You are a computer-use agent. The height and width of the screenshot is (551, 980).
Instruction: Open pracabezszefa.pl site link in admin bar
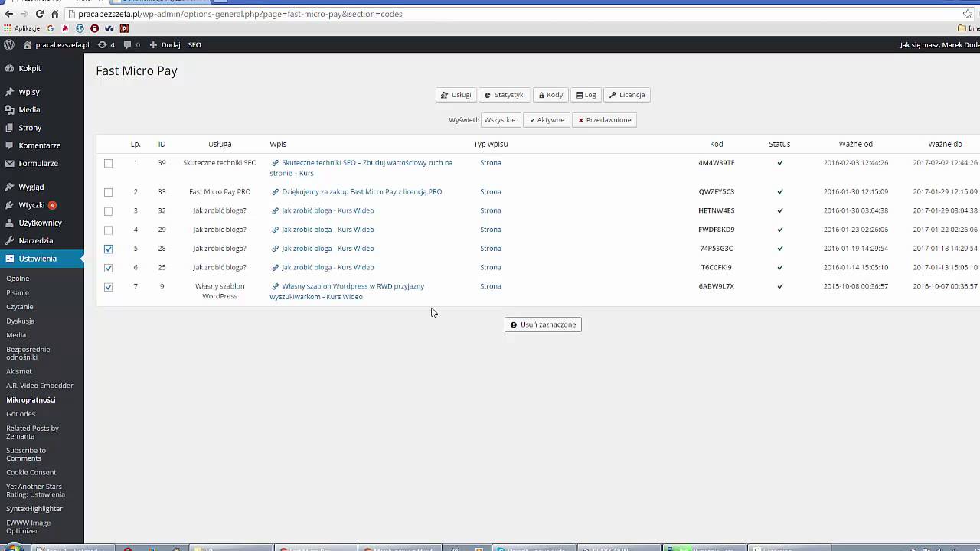click(x=56, y=44)
